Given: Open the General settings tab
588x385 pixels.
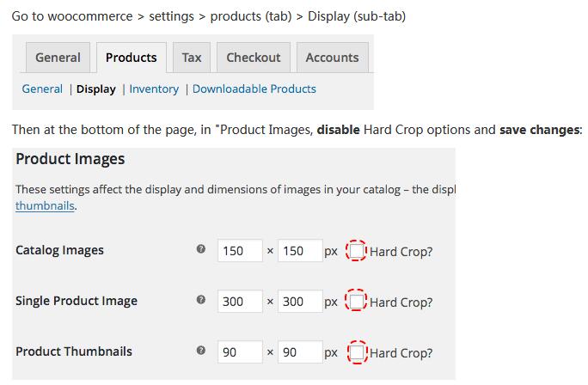Looking at the screenshot, I should tap(58, 58).
